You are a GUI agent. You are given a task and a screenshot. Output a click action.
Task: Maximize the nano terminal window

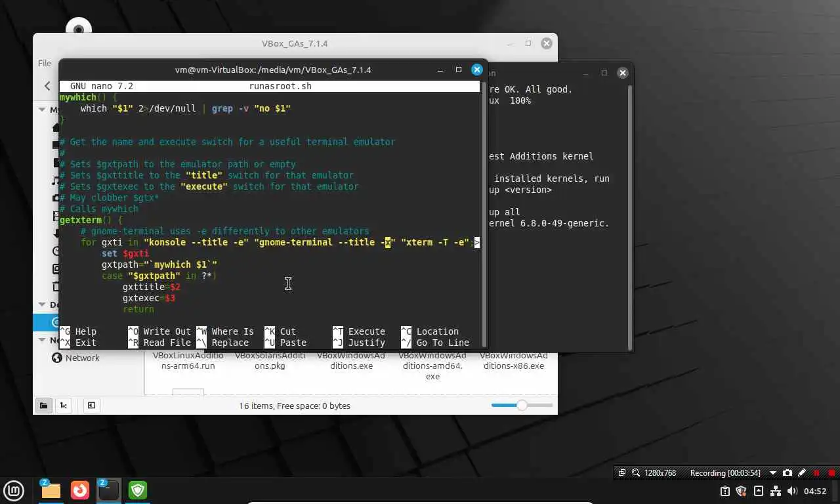click(459, 70)
